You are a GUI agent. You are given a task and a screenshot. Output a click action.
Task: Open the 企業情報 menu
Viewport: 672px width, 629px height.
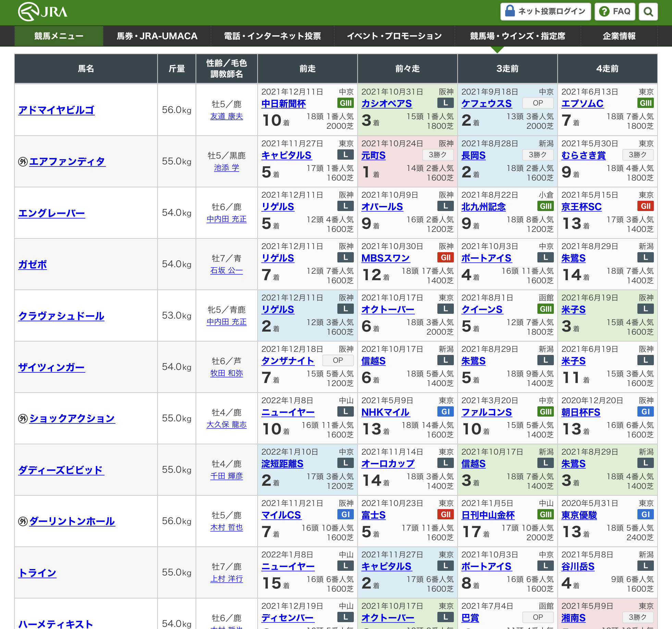pos(619,36)
